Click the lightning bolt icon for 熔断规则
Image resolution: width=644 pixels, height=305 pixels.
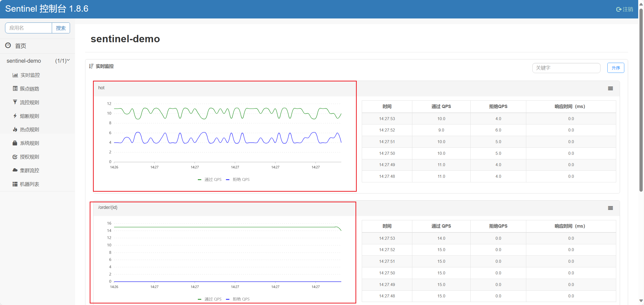tap(15, 116)
